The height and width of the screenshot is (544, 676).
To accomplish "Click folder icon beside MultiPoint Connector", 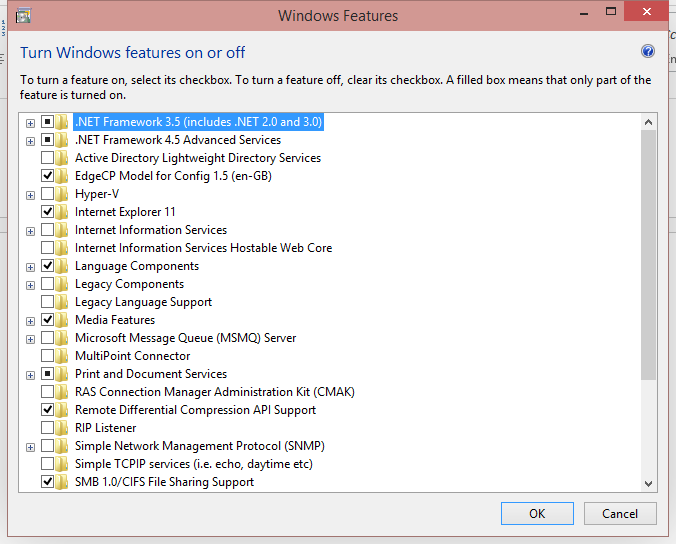I will click(62, 356).
